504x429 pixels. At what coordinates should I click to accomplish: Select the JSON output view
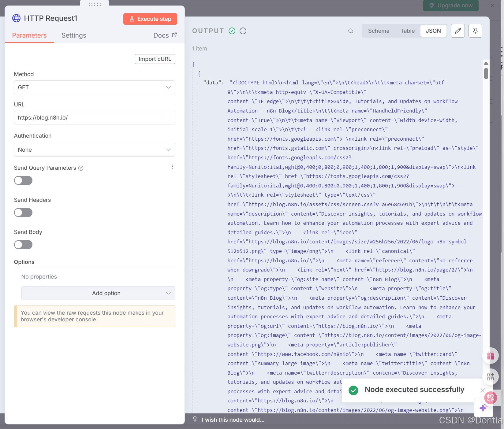point(433,31)
